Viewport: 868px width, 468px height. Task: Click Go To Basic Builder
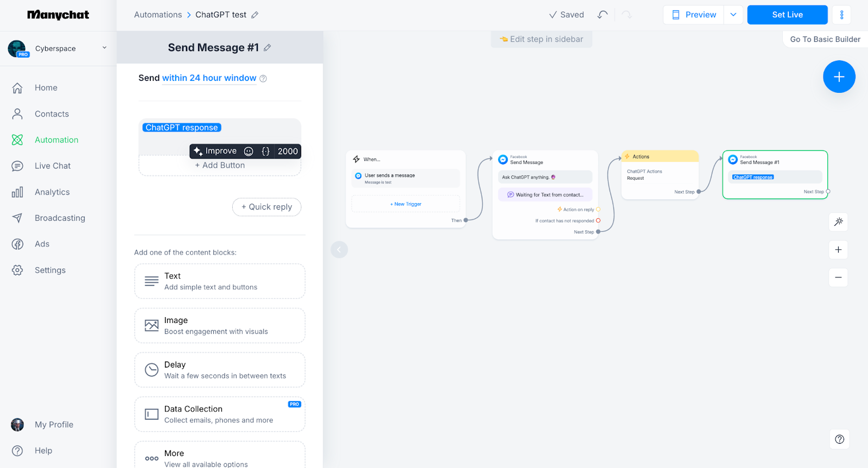[825, 39]
